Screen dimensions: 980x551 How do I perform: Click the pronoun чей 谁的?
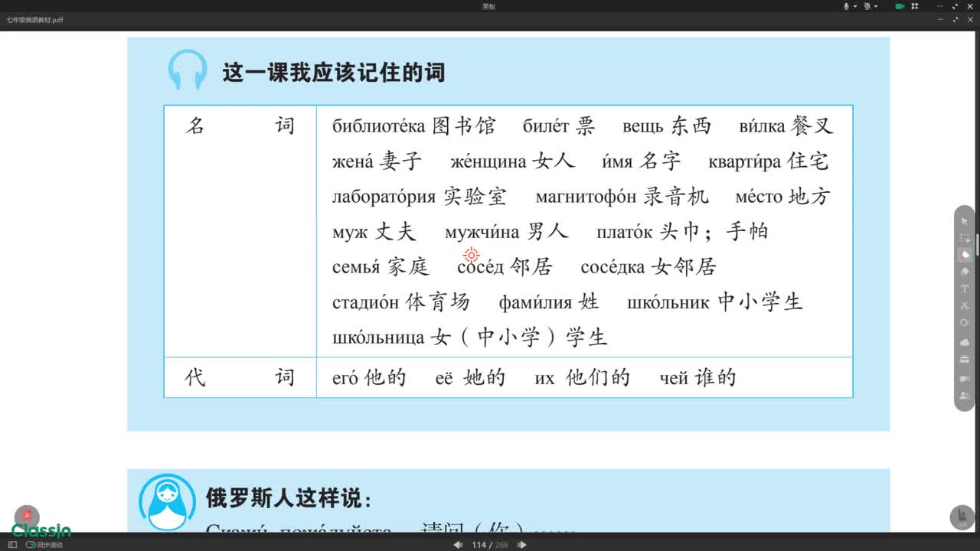pos(697,377)
